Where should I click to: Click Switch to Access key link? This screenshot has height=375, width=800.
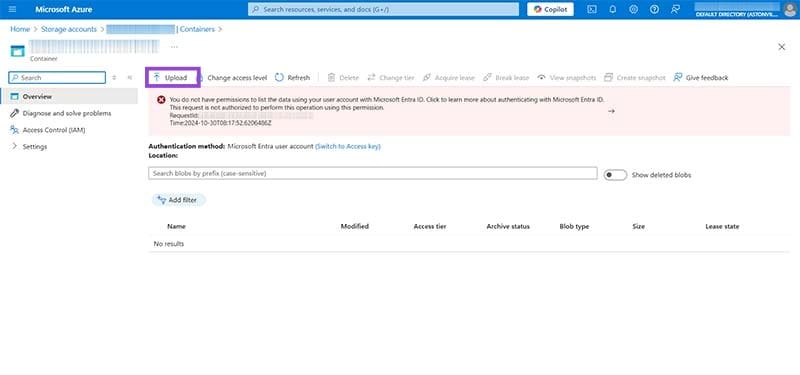click(x=348, y=146)
